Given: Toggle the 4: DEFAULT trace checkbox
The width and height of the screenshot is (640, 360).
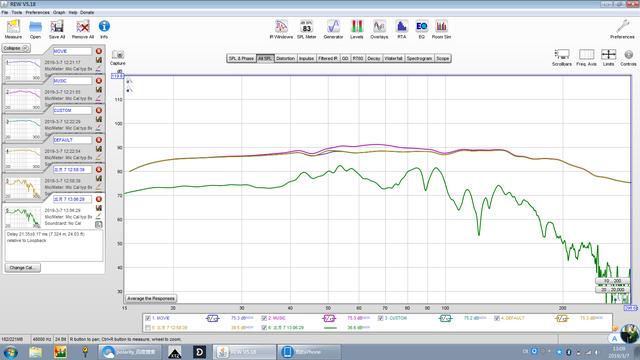Looking at the screenshot, I should (x=497, y=318).
